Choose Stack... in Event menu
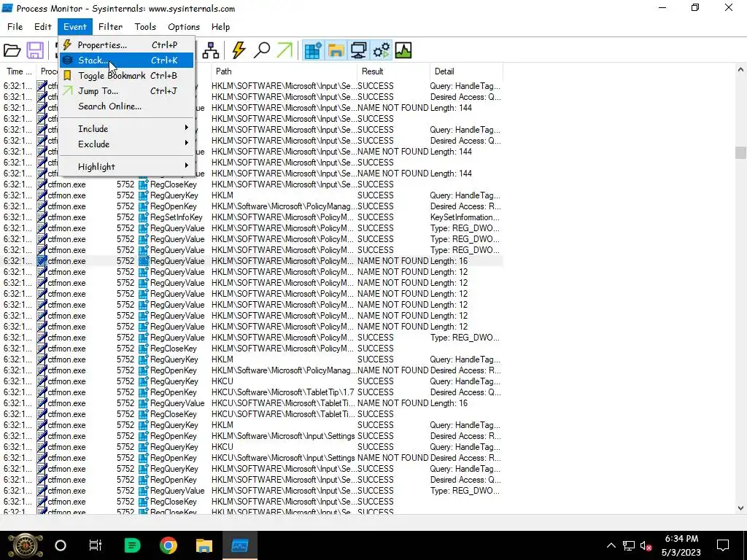 pos(127,60)
